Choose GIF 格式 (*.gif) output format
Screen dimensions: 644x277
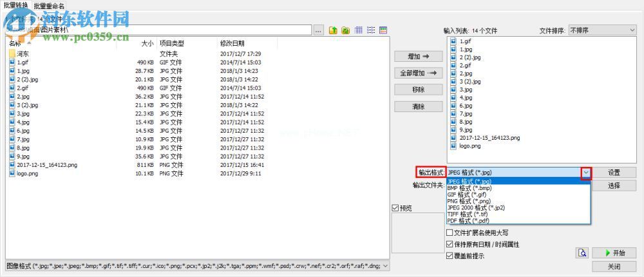[x=518, y=195]
